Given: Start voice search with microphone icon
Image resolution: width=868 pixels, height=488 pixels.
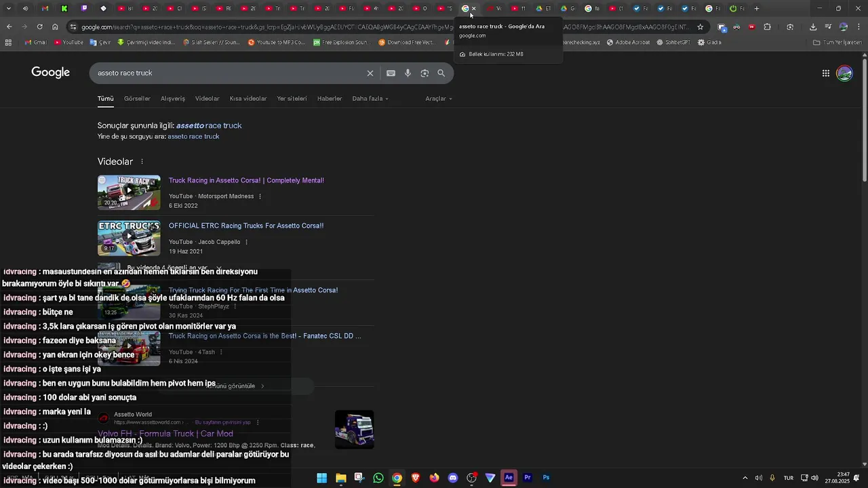Looking at the screenshot, I should (x=408, y=73).
